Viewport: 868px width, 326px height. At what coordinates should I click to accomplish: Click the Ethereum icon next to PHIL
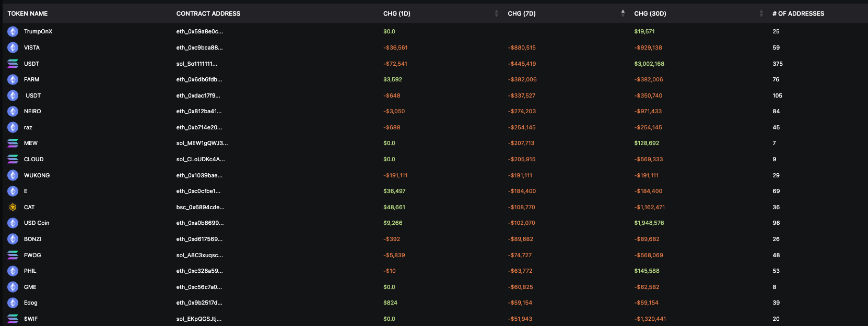(x=13, y=271)
